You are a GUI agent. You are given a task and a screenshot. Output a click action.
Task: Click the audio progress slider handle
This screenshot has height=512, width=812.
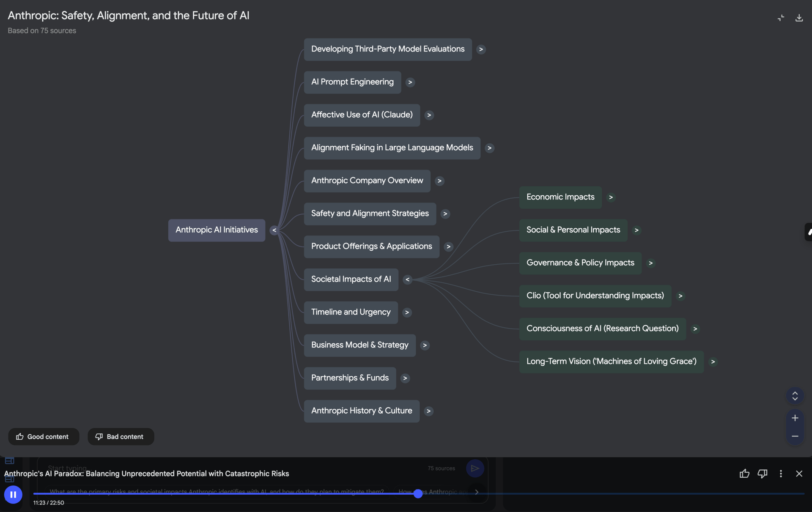(418, 493)
